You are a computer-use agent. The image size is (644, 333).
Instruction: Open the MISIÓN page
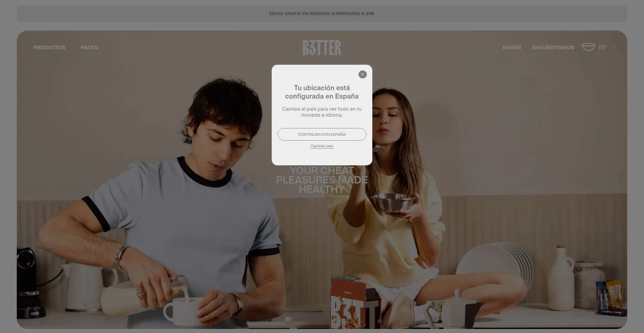coord(512,48)
